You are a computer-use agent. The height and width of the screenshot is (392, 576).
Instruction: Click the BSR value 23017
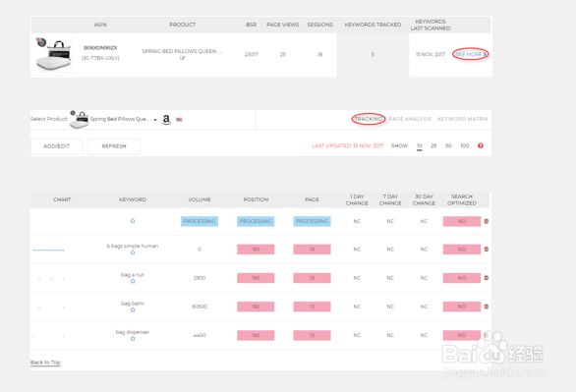(252, 54)
